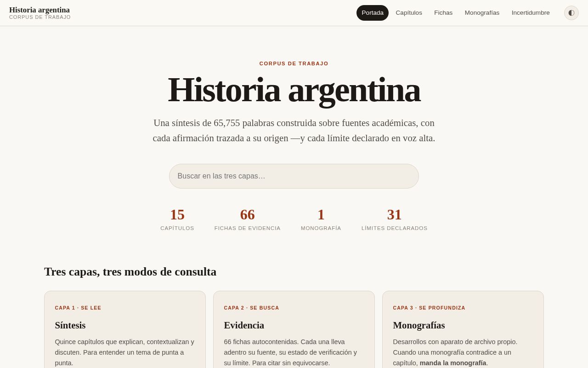
Task: Click 'Capa 2 · Se busca' label
Action: 252,308
